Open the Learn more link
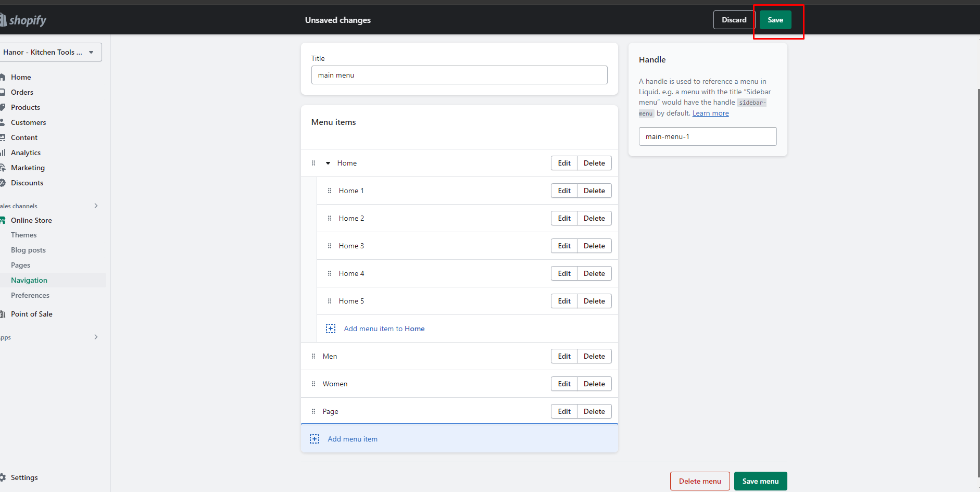 (710, 113)
